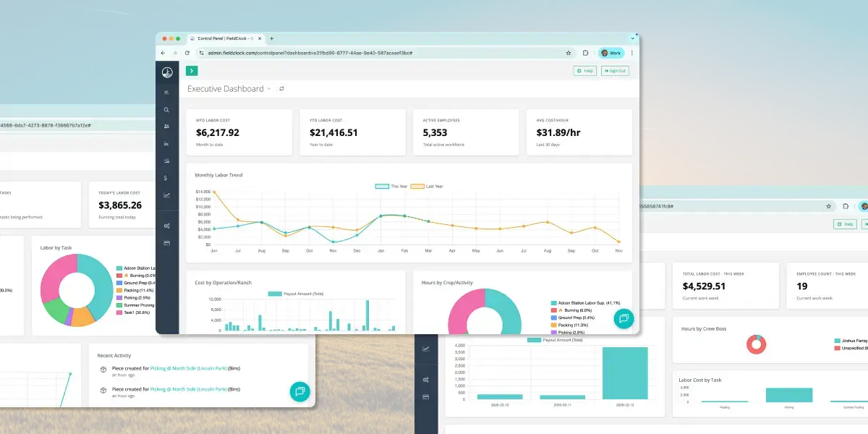Click the Work profile chip in Chrome
The width and height of the screenshot is (868, 434).
(611, 53)
